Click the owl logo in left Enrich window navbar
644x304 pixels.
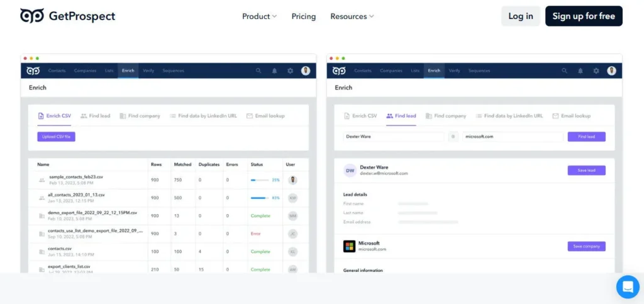(x=33, y=70)
